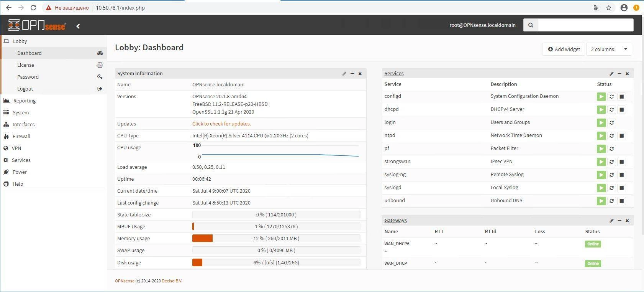The height and width of the screenshot is (292, 644).
Task: Restart the login service
Action: tap(611, 123)
